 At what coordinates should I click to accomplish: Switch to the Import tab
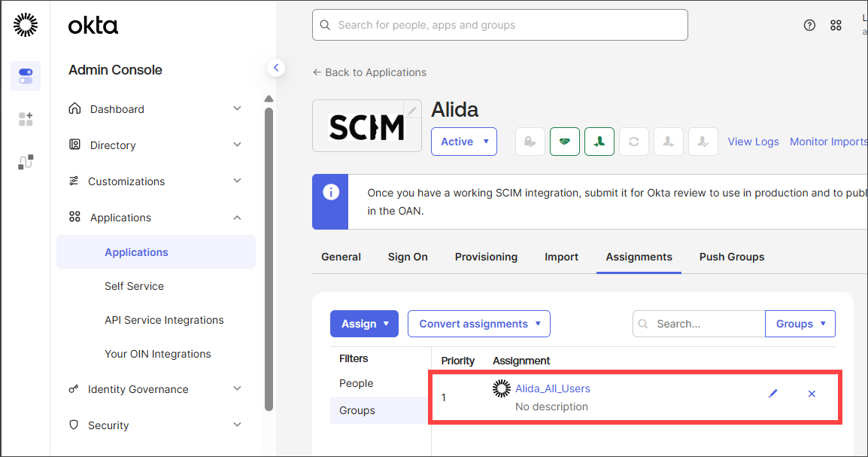(x=561, y=257)
